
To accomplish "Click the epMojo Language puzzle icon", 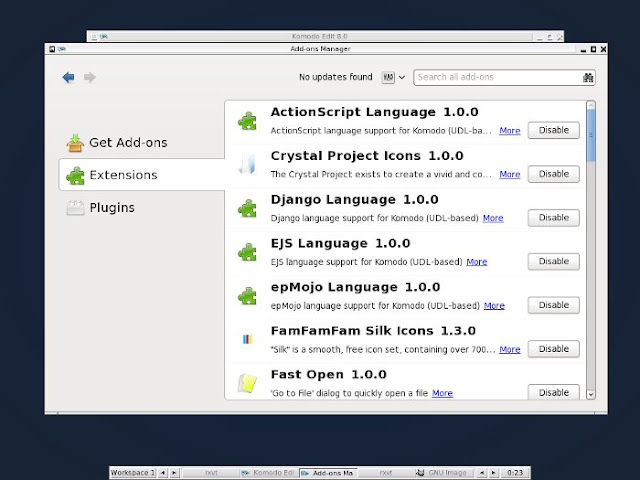I will pyautogui.click(x=247, y=296).
